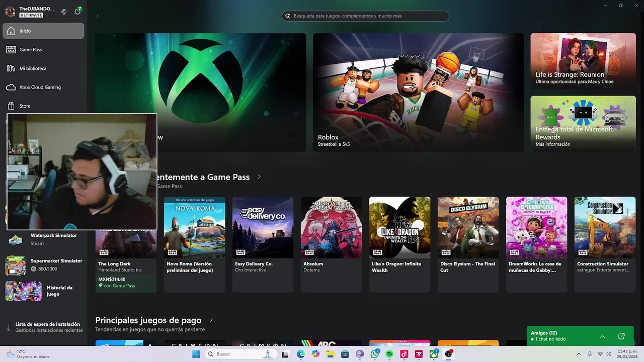Open Gabby's Dollhouse game cover
This screenshot has height=362, width=644.
tap(536, 227)
